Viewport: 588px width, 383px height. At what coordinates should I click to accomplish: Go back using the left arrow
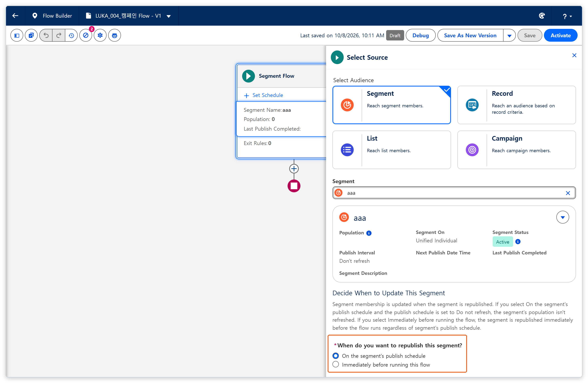pyautogui.click(x=15, y=16)
